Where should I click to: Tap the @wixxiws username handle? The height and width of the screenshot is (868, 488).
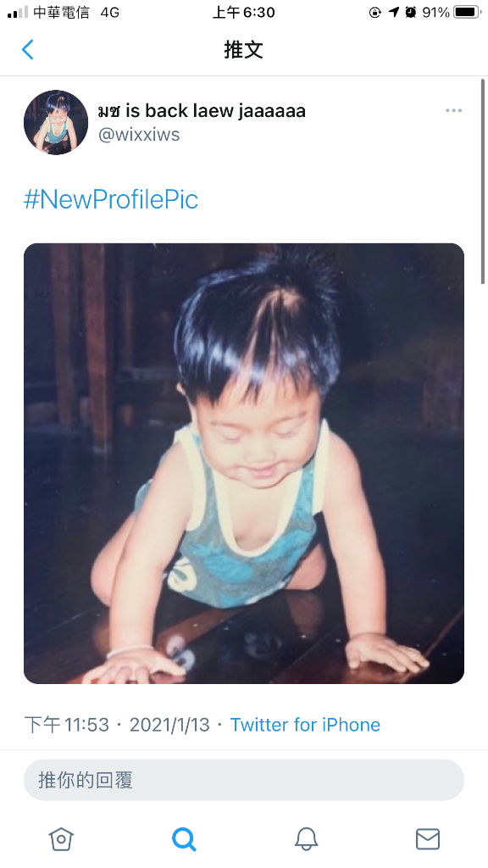[139, 135]
